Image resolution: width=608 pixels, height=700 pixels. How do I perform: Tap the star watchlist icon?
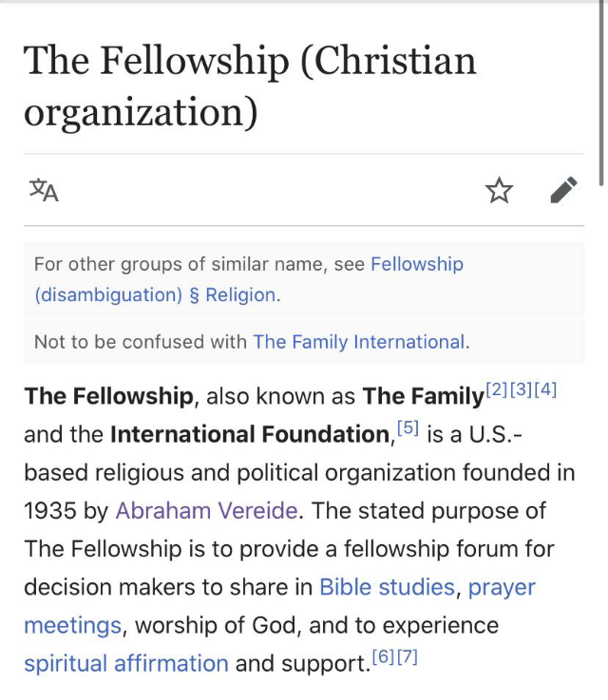point(499,190)
